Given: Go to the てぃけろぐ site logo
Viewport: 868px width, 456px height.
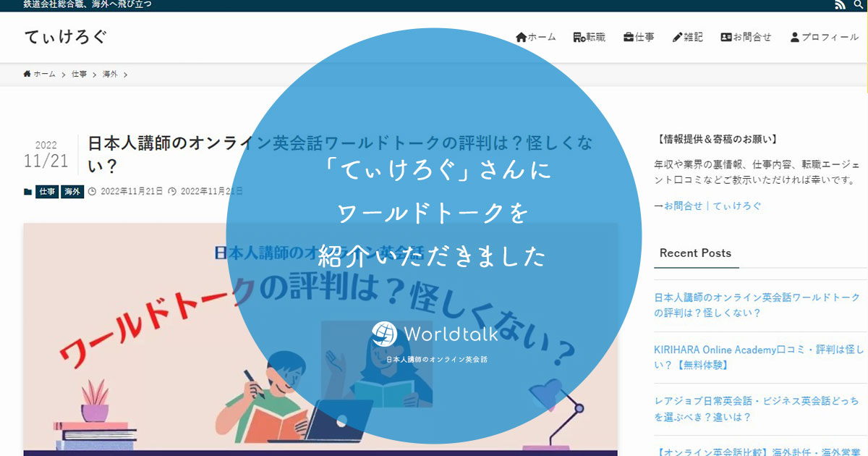Looking at the screenshot, I should pyautogui.click(x=66, y=36).
